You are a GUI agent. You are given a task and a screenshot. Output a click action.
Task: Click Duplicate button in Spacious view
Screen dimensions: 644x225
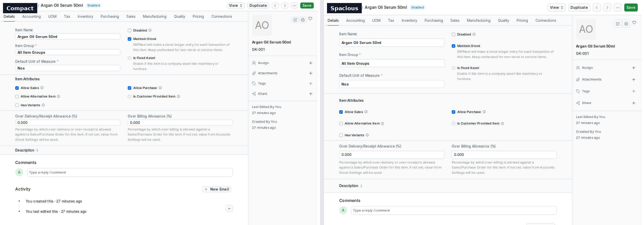579,7
